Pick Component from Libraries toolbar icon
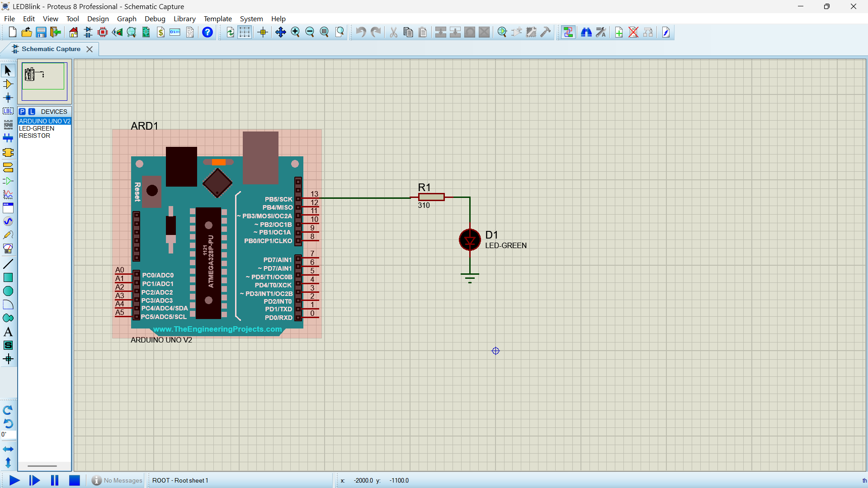Image resolution: width=868 pixels, height=488 pixels. point(502,32)
